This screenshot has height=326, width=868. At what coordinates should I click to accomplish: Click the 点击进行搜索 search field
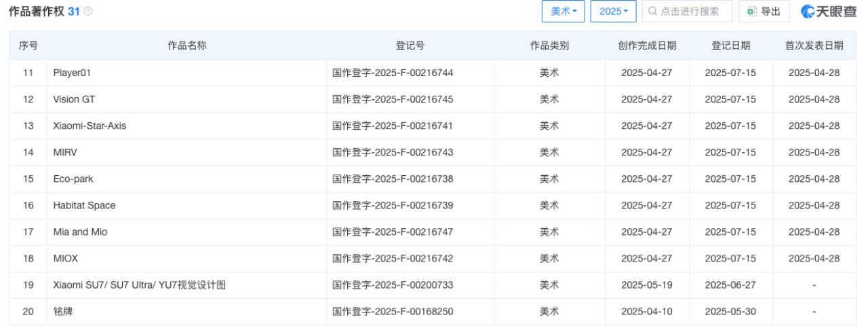click(692, 12)
